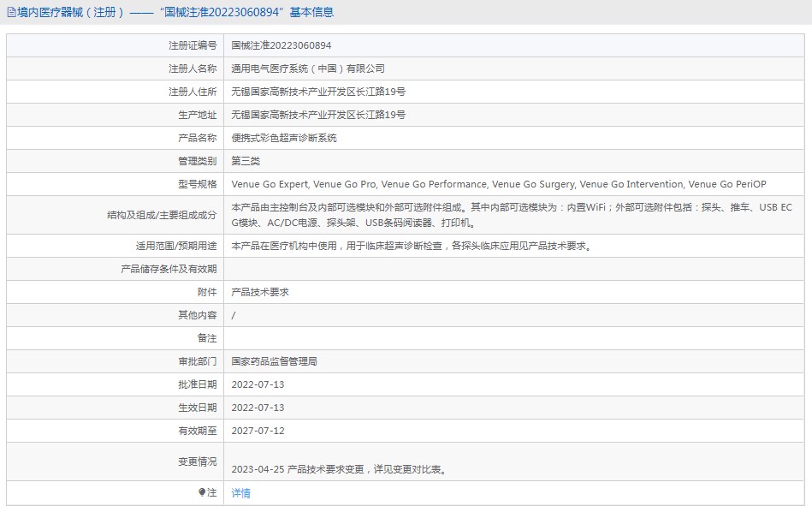Click the 注册人住所 label

click(193, 92)
